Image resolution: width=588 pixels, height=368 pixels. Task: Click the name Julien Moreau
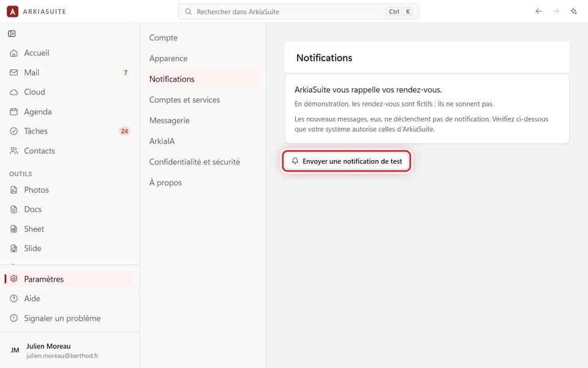click(x=48, y=346)
